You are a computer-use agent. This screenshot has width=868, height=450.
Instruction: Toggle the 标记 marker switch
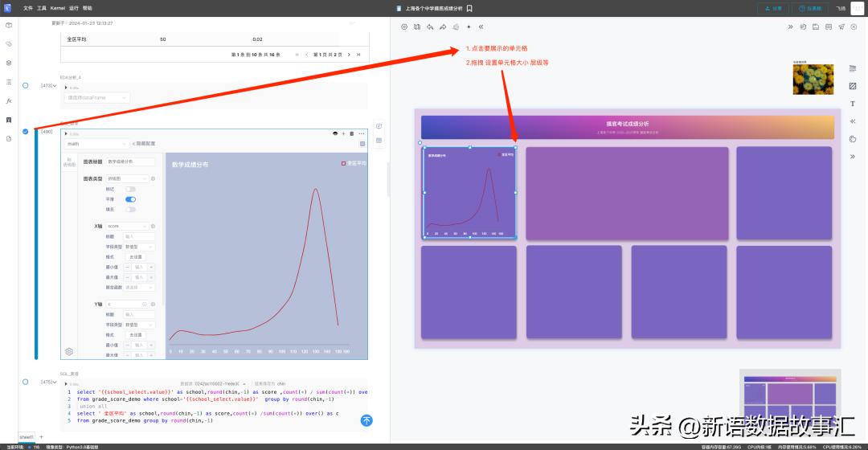130,189
